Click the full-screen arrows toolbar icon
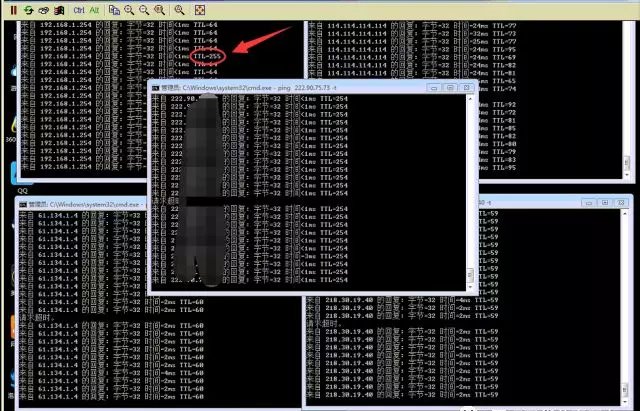Screen dimensions: 640x411 point(199,9)
